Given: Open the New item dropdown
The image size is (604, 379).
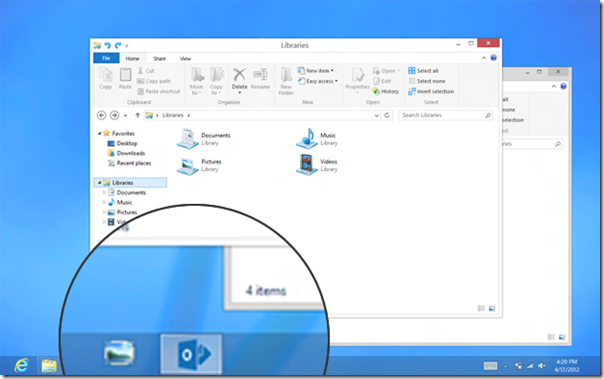Looking at the screenshot, I should [315, 70].
